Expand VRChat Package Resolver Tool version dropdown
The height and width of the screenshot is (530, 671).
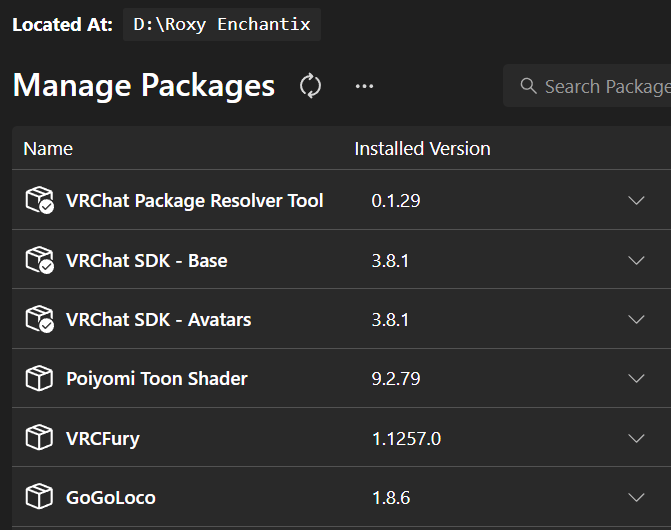point(636,201)
